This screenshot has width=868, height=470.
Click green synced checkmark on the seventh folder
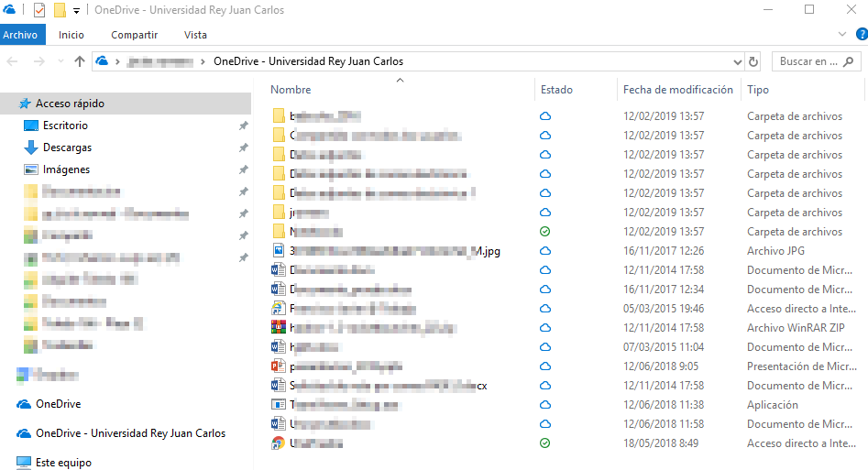(545, 232)
